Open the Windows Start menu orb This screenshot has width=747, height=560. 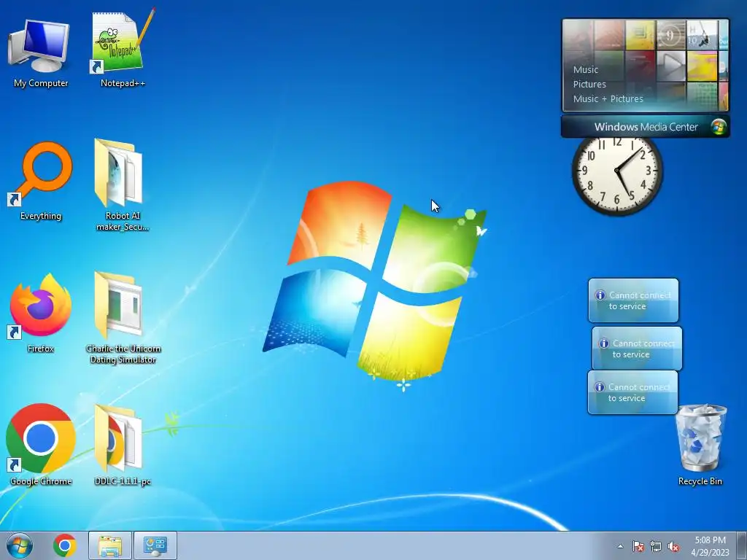[20, 545]
